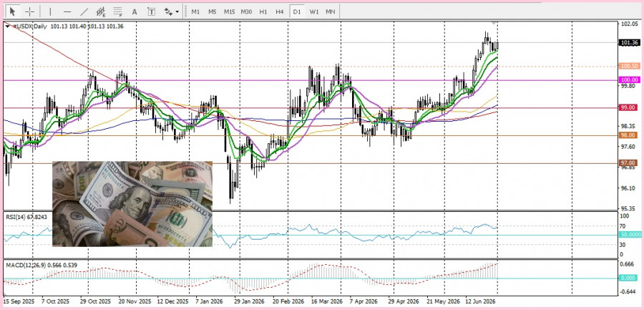Select the text label tool
This screenshot has height=310, width=644.
pyautogui.click(x=151, y=11)
